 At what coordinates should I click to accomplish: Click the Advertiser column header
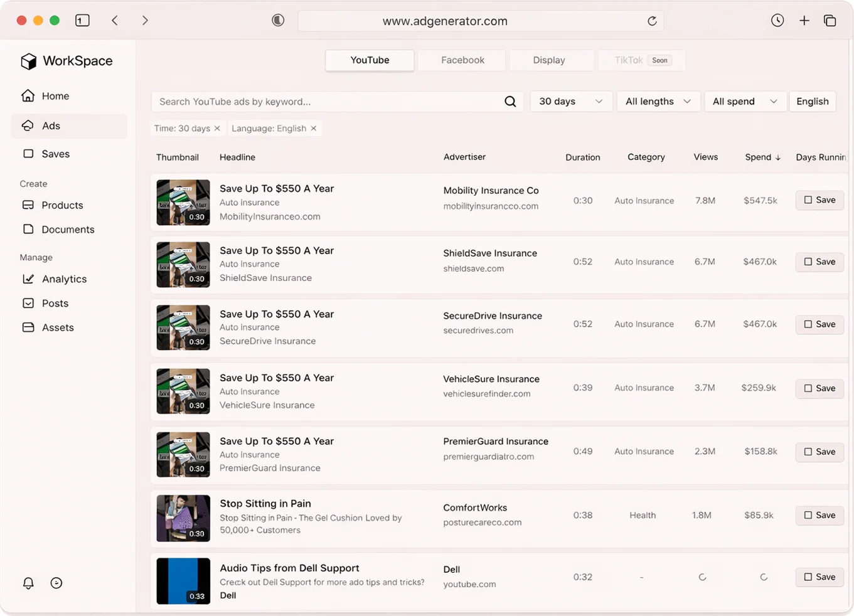pyautogui.click(x=464, y=157)
